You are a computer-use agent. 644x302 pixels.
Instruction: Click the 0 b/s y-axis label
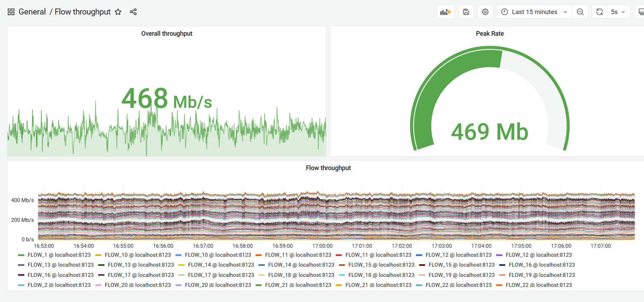pos(28,239)
